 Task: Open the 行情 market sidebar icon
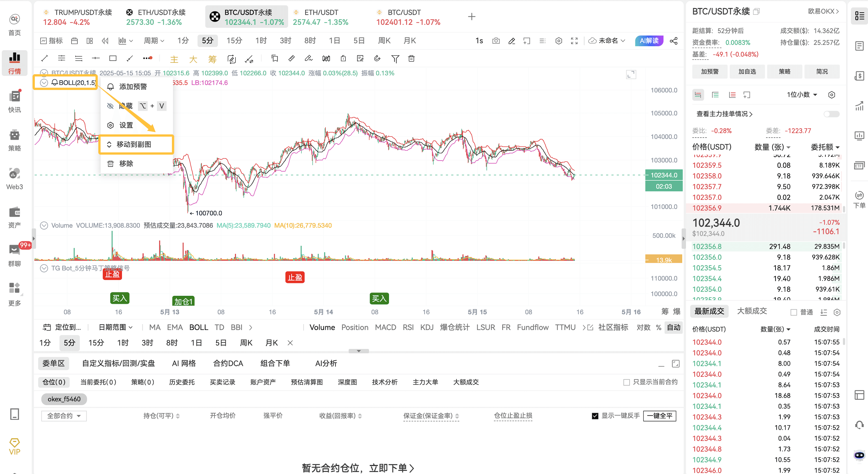(15, 63)
